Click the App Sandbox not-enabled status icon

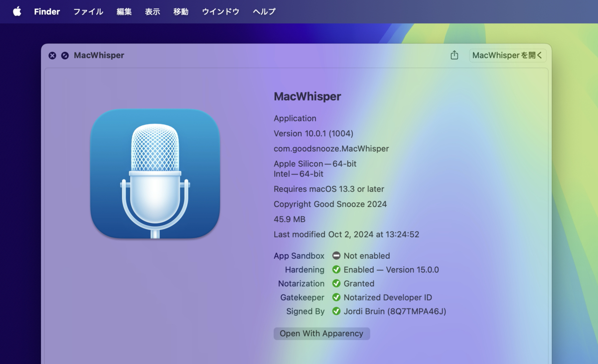click(x=336, y=256)
